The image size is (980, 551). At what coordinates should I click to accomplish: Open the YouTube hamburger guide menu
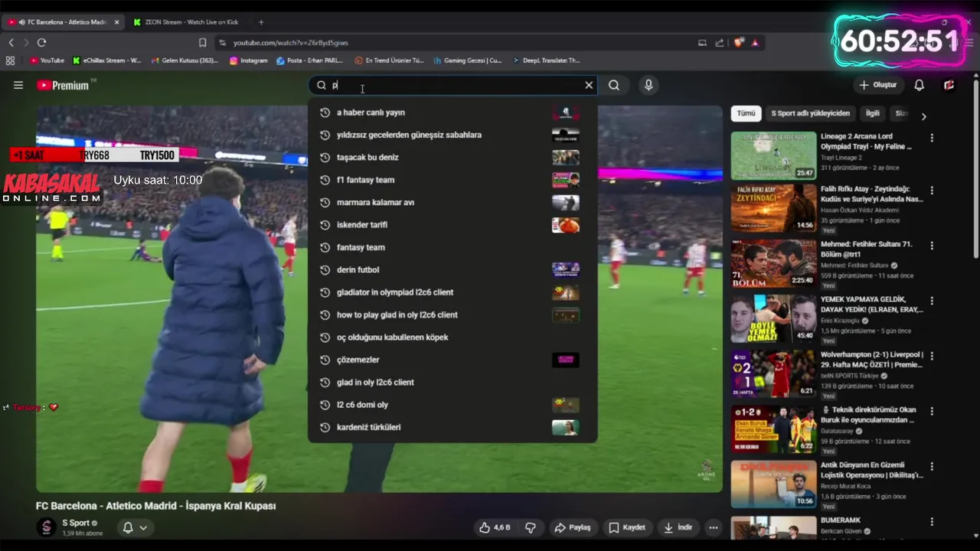(18, 85)
